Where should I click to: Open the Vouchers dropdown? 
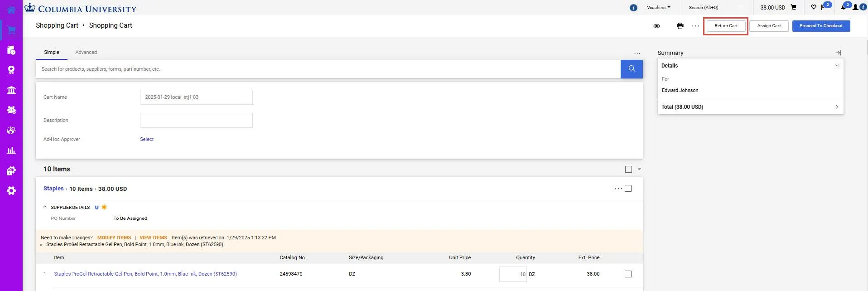(658, 7)
